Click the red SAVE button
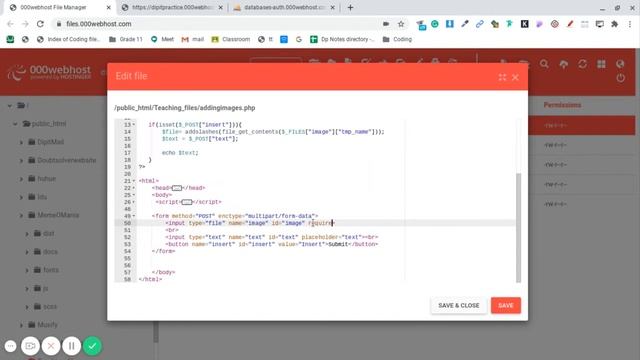The image size is (640, 360). click(506, 305)
